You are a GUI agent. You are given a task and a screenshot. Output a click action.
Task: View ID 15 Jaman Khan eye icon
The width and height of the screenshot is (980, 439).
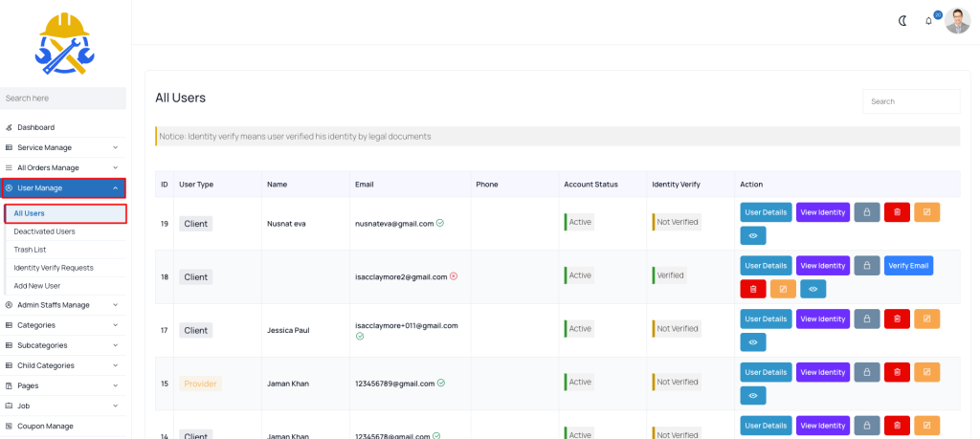click(x=753, y=395)
